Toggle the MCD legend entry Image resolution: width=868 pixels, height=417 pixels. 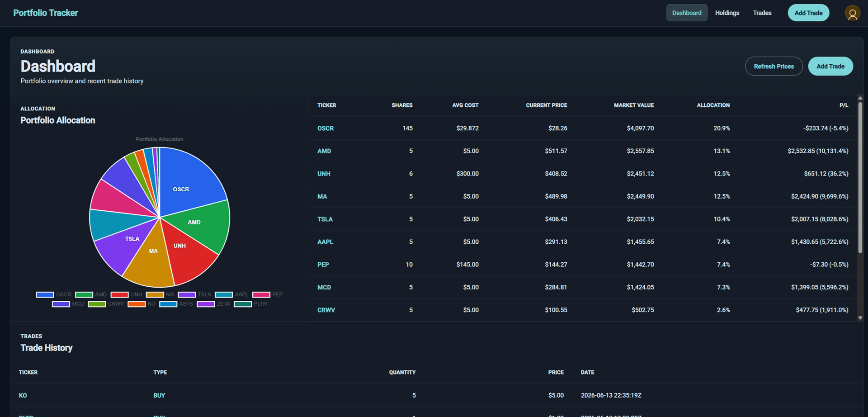(68, 304)
